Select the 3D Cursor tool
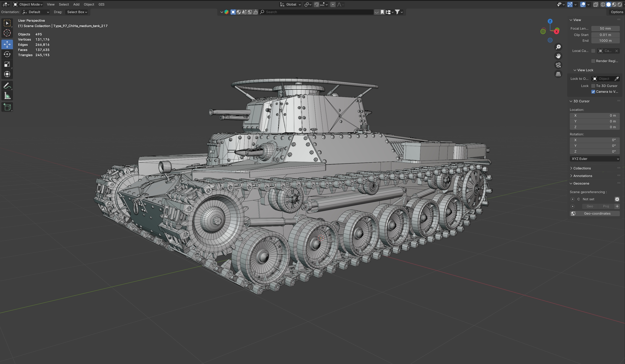The height and width of the screenshot is (364, 625). (7, 33)
